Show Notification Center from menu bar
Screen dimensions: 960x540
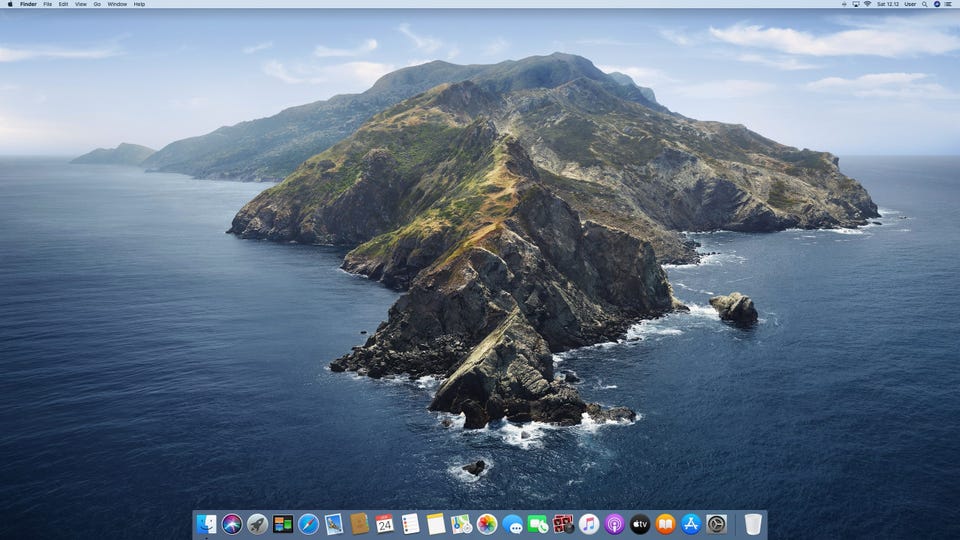coord(949,4)
